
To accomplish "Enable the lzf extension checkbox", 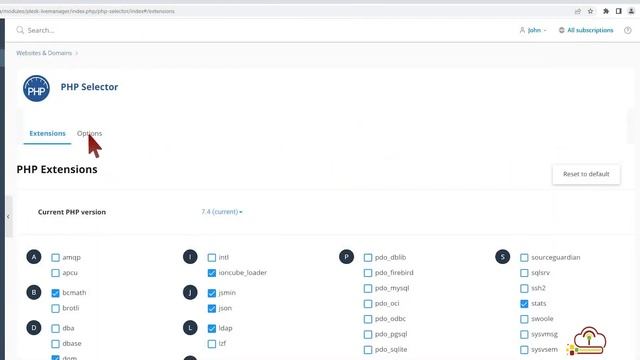I will [x=212, y=344].
